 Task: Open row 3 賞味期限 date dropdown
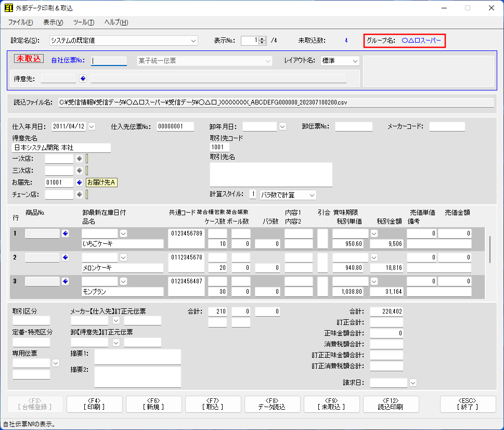click(374, 281)
